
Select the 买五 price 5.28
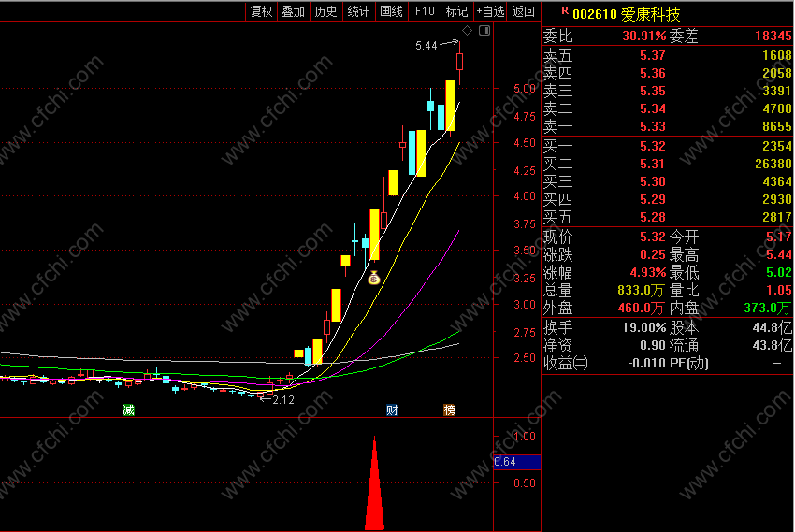tap(652, 217)
